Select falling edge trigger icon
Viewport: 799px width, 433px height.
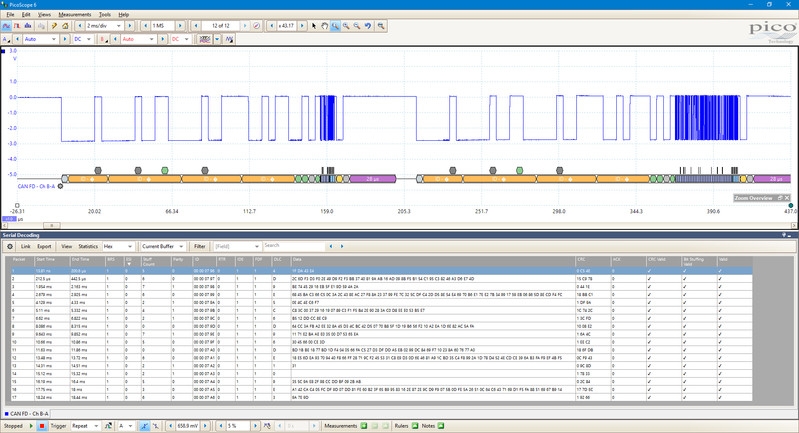click(155, 426)
